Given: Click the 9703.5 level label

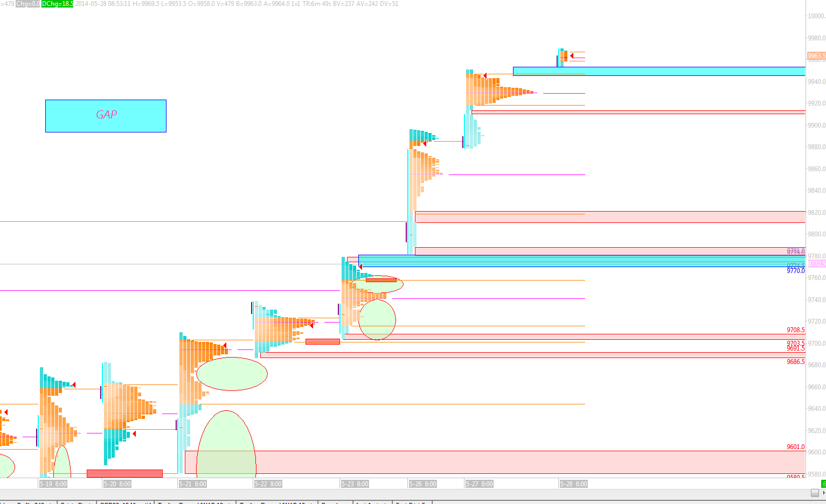Looking at the screenshot, I should 796,343.
